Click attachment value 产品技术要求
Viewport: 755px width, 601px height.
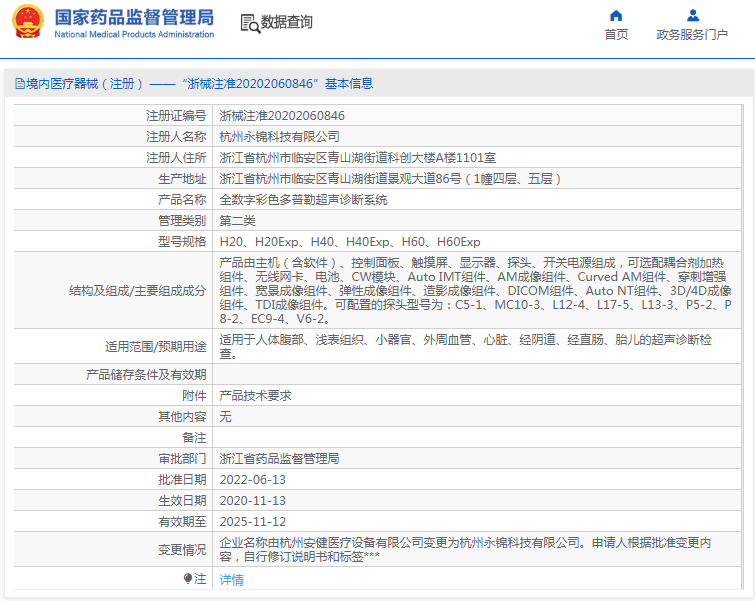[x=255, y=396]
